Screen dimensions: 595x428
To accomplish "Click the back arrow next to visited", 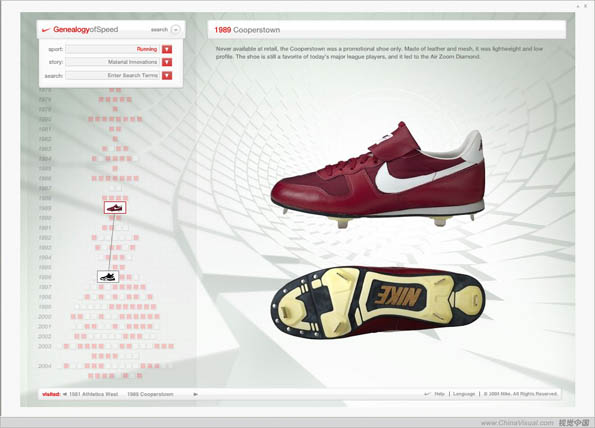I will point(65,394).
